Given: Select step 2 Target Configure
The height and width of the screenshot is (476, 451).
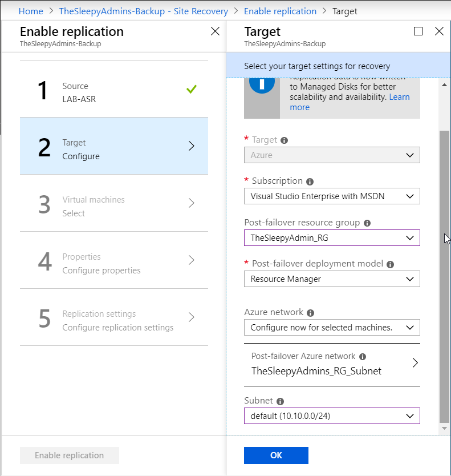Looking at the screenshot, I should pyautogui.click(x=114, y=146).
